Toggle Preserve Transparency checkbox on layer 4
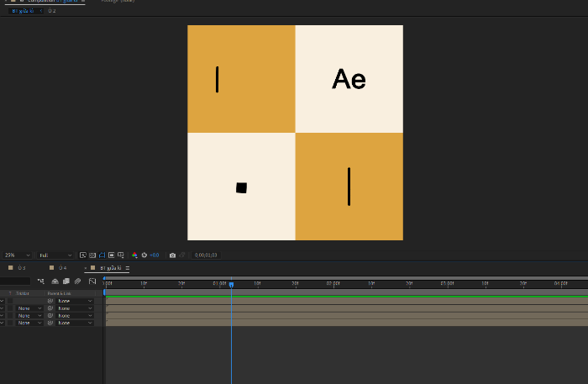The image size is (588, 384). point(10,323)
